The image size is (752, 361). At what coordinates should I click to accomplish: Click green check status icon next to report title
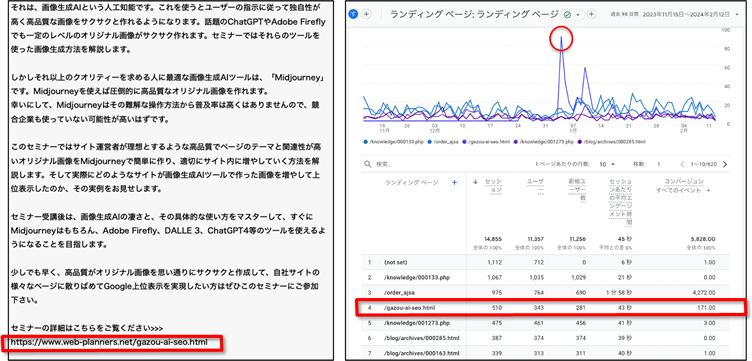[x=568, y=15]
